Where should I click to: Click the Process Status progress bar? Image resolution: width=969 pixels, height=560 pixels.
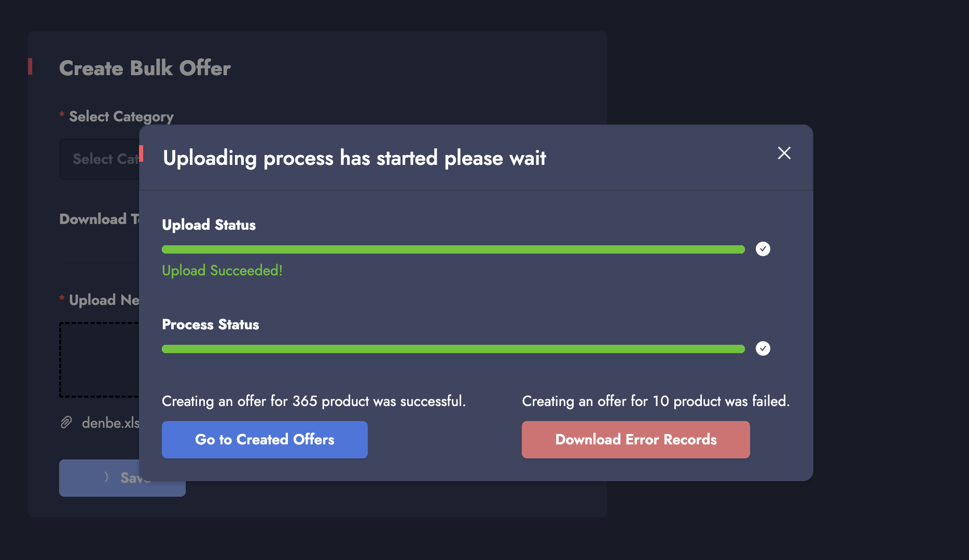pos(453,349)
